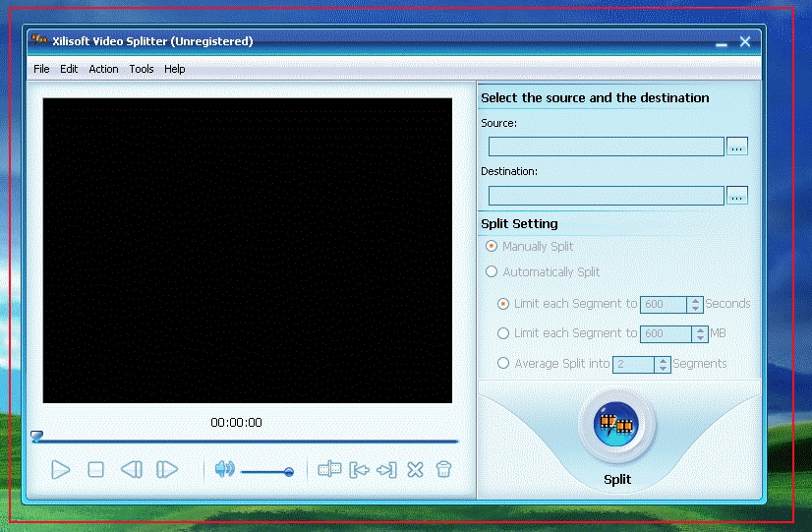Decrease the MB limit value
The height and width of the screenshot is (532, 812).
[700, 338]
